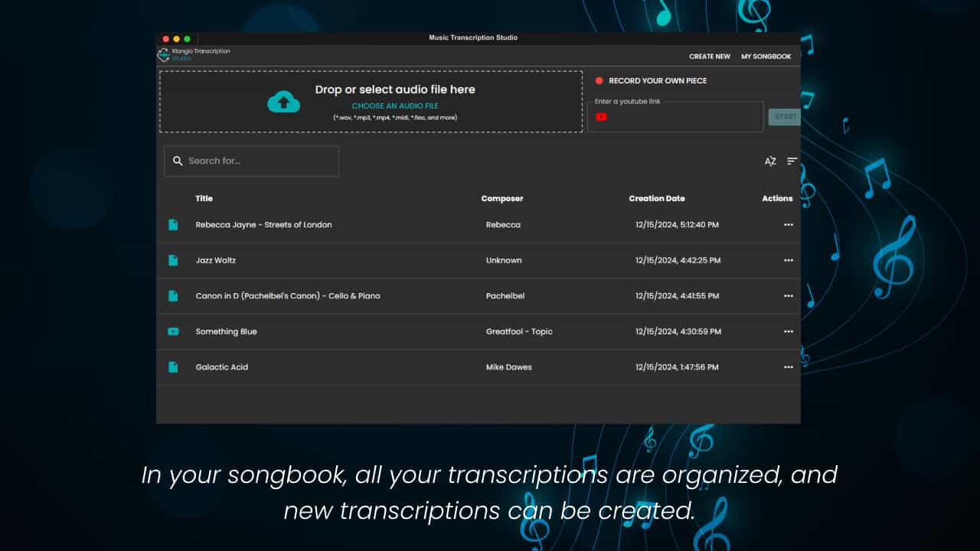Open actions menu for Galactic Acid

789,367
